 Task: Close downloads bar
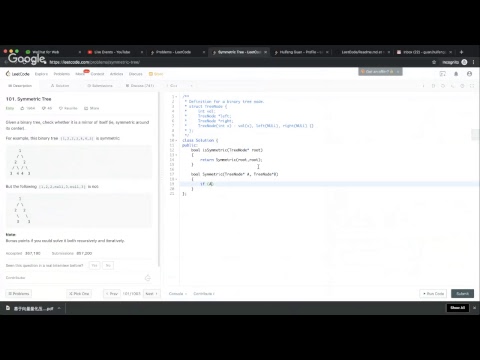click(x=474, y=308)
